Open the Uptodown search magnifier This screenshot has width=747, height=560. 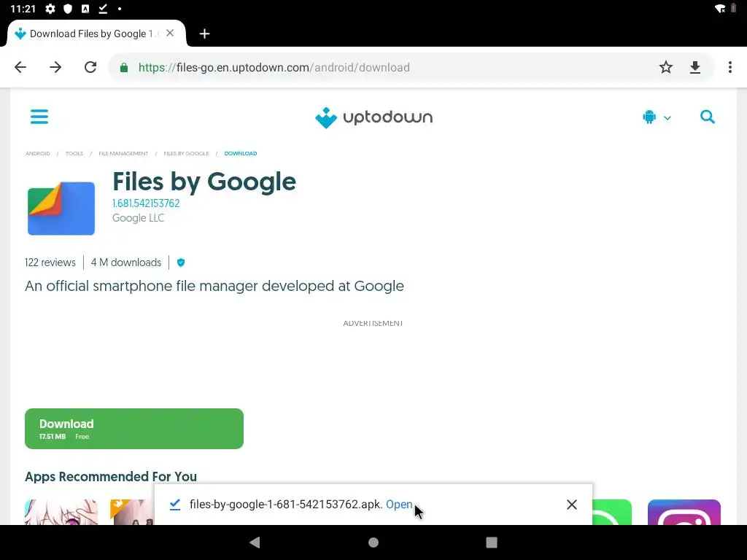[708, 117]
